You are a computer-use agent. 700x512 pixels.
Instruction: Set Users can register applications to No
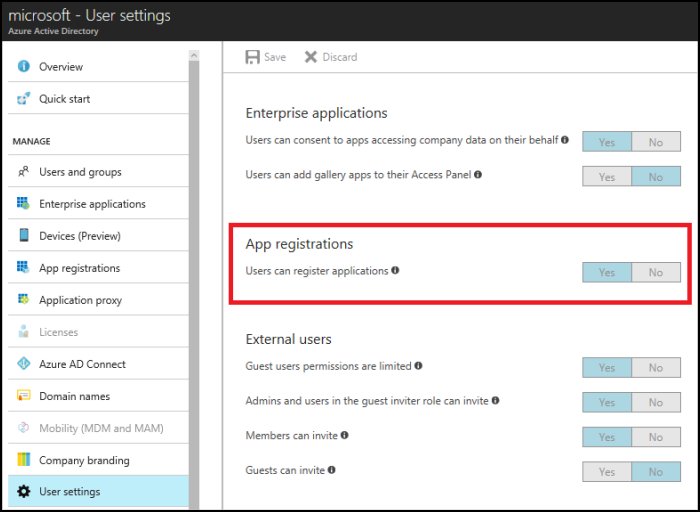[x=656, y=272]
